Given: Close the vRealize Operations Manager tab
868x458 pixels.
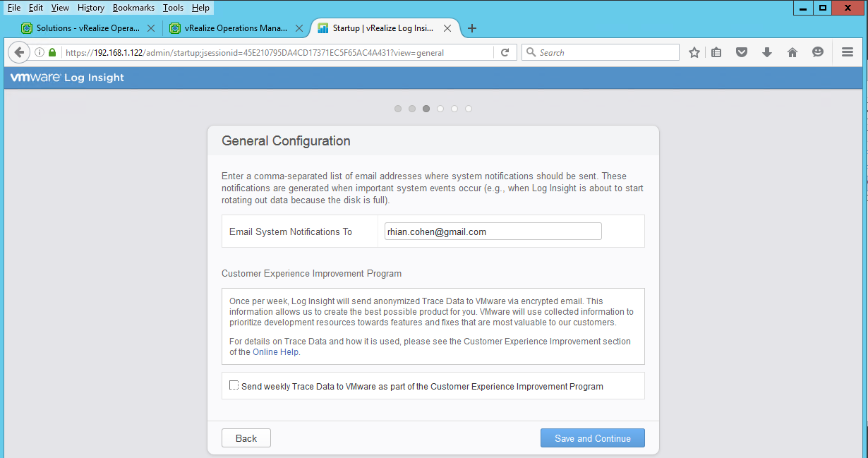Looking at the screenshot, I should click(x=299, y=28).
